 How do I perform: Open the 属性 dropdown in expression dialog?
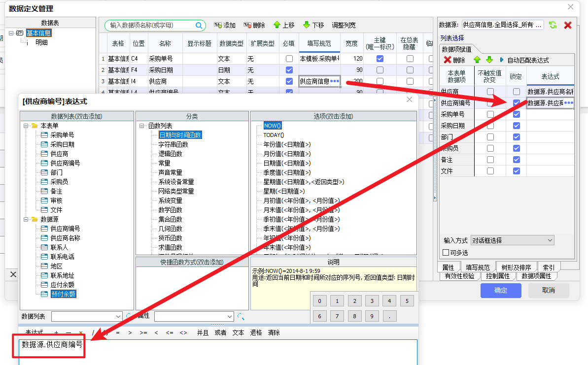(x=194, y=317)
